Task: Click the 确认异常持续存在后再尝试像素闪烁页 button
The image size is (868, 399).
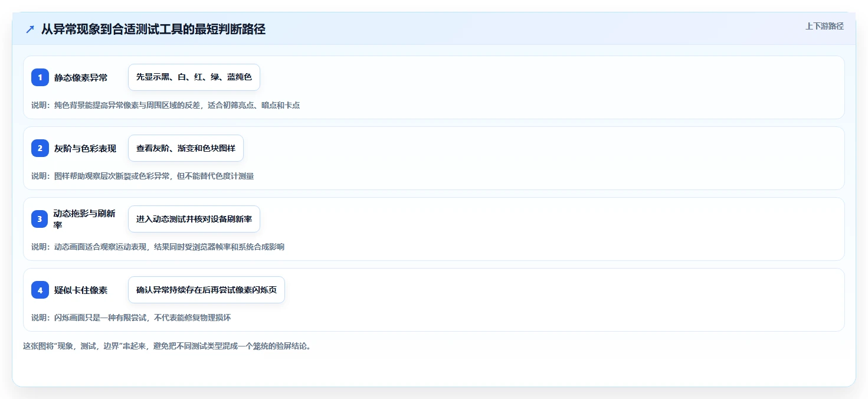Action: [x=207, y=290]
